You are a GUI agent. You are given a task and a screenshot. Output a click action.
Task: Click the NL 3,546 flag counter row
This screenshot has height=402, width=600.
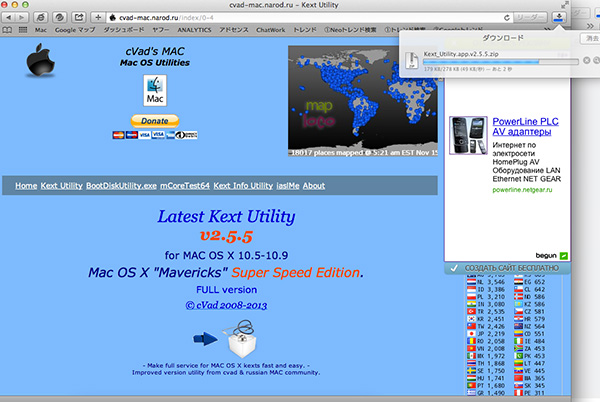(486, 282)
